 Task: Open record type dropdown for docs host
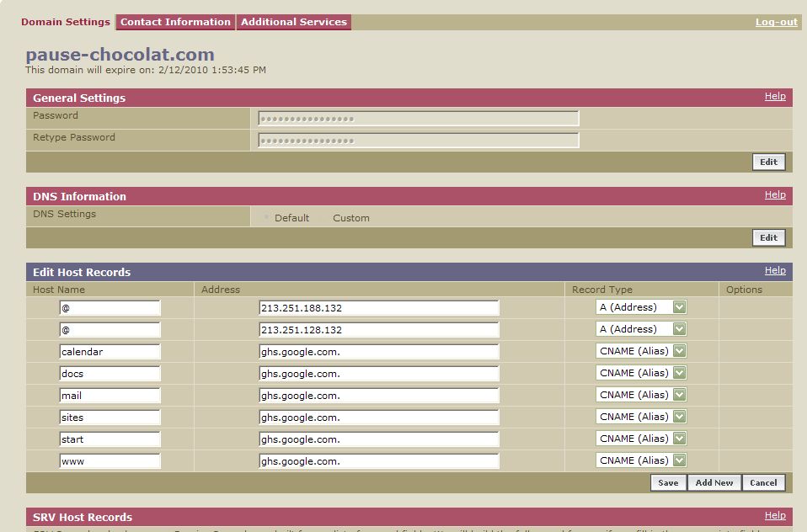641,373
